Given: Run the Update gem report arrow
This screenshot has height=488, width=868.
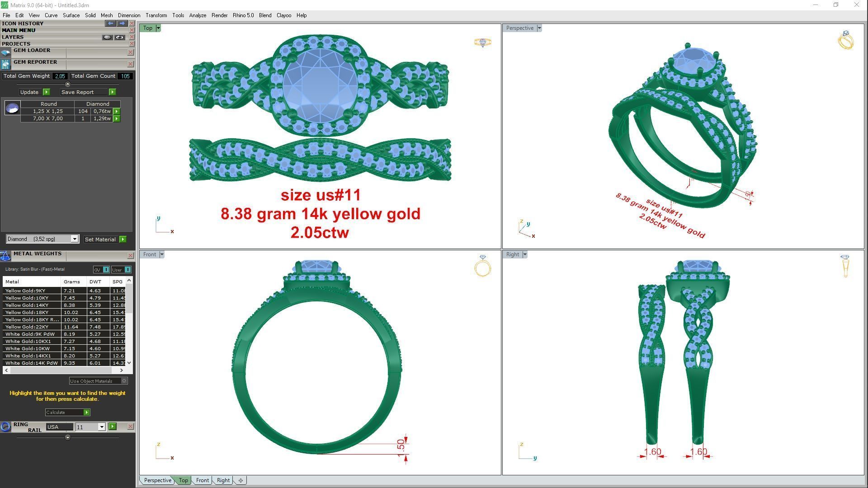Looking at the screenshot, I should pyautogui.click(x=46, y=92).
